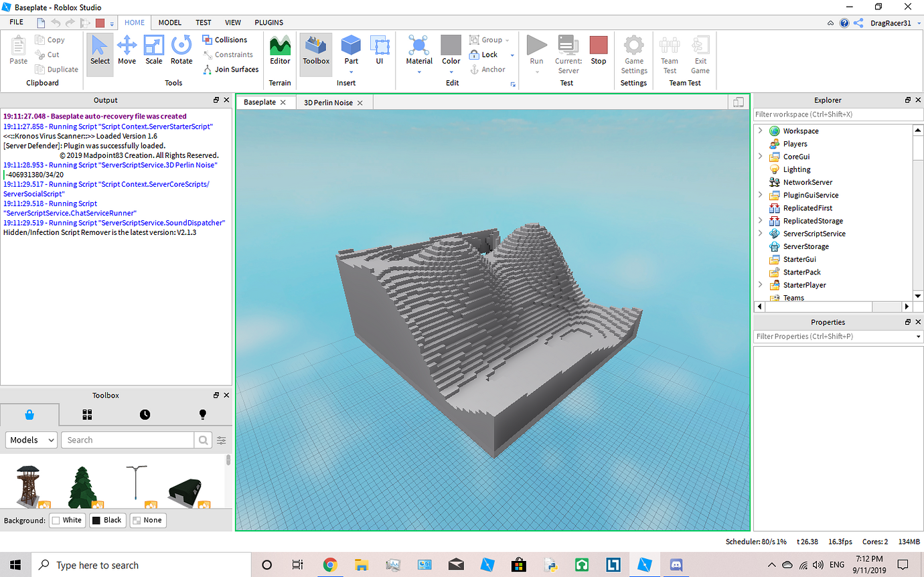The width and height of the screenshot is (924, 577).
Task: Open Toolbox search filter options
Action: pyautogui.click(x=222, y=440)
